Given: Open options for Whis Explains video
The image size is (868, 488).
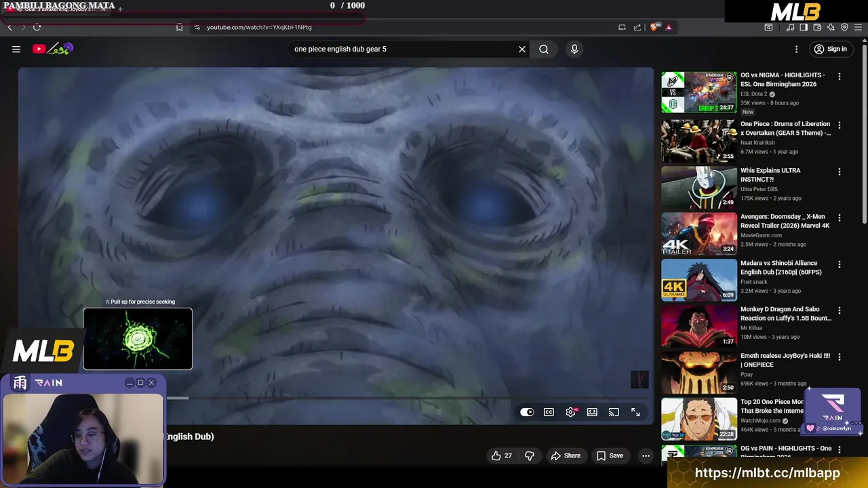Looking at the screenshot, I should [x=840, y=172].
